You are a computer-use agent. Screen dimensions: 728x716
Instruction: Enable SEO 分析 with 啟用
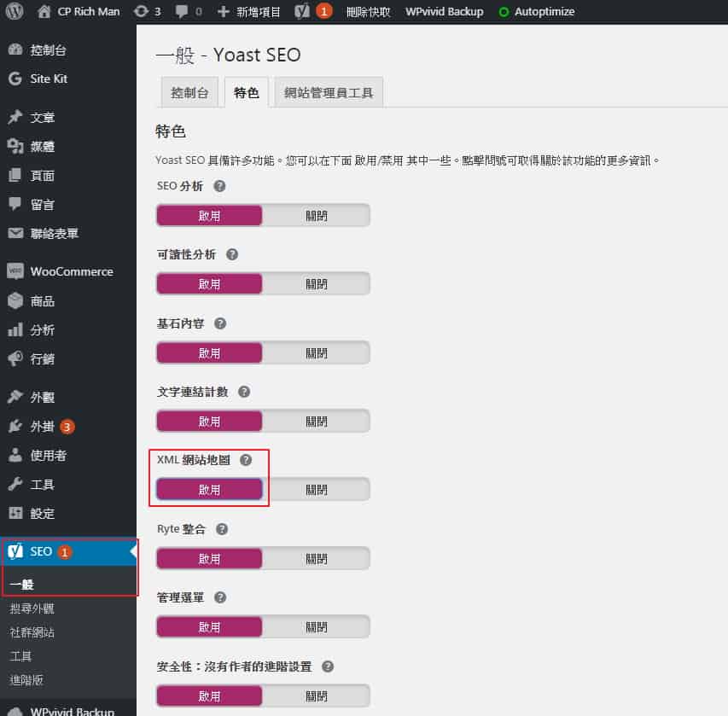coord(209,215)
